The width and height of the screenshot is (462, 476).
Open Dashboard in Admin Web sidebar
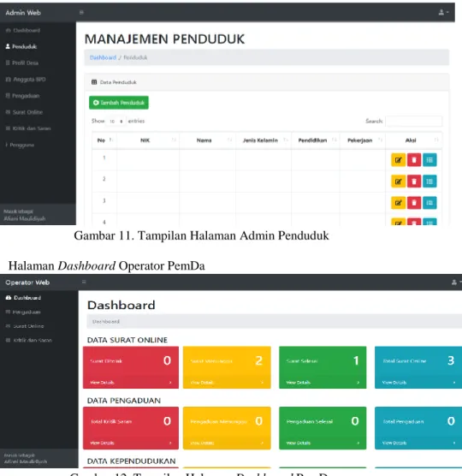pos(23,30)
